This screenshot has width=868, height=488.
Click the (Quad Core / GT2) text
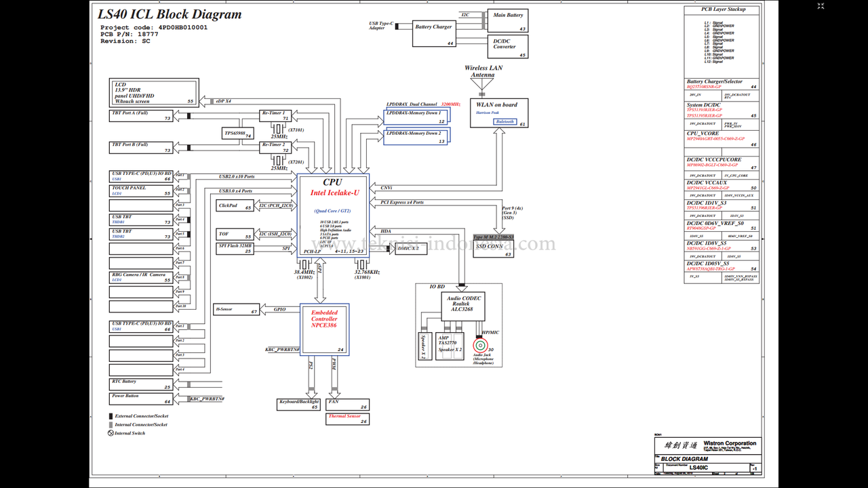coord(332,211)
